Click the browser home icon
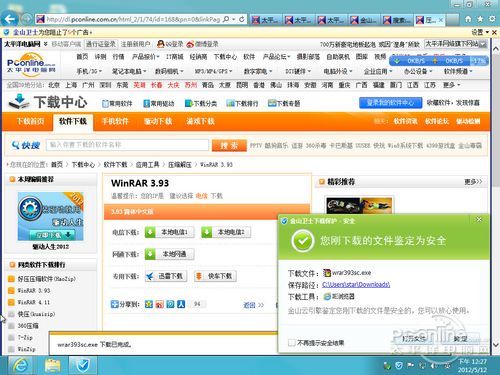Viewport: 500px width, 375px height. pyautogui.click(x=468, y=19)
